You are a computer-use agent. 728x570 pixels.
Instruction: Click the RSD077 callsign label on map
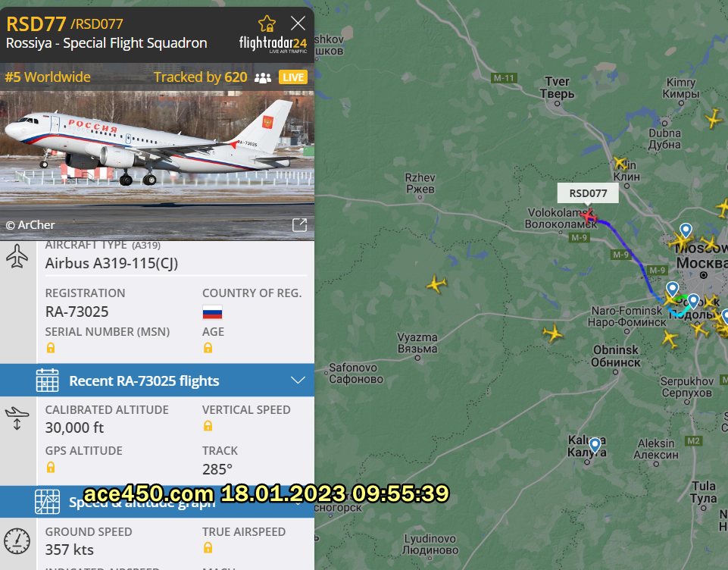tap(588, 193)
